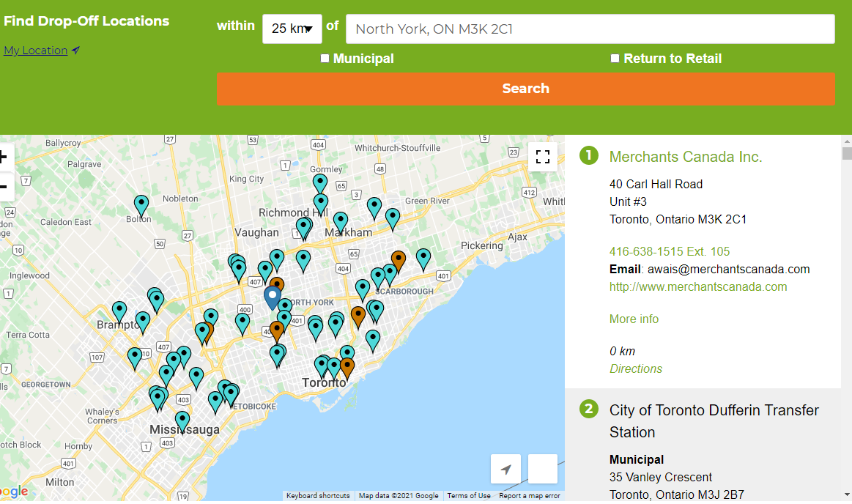
Task: Click the address search input field
Action: pos(590,29)
